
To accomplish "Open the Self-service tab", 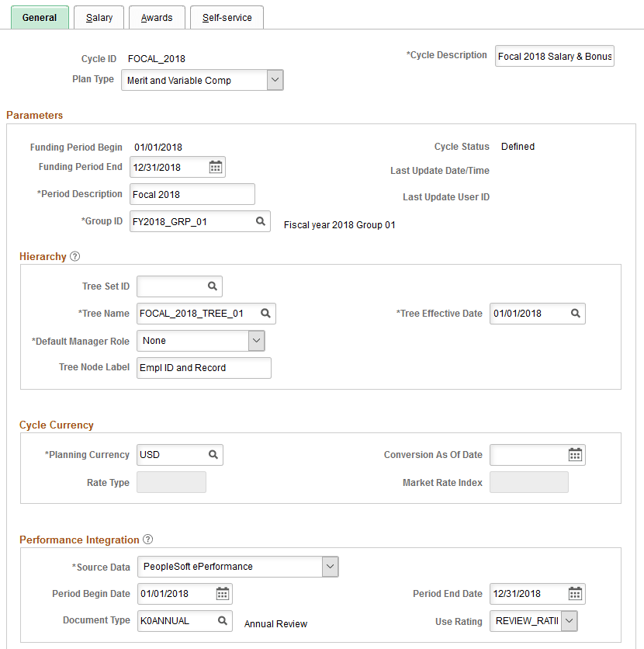I will (x=227, y=16).
